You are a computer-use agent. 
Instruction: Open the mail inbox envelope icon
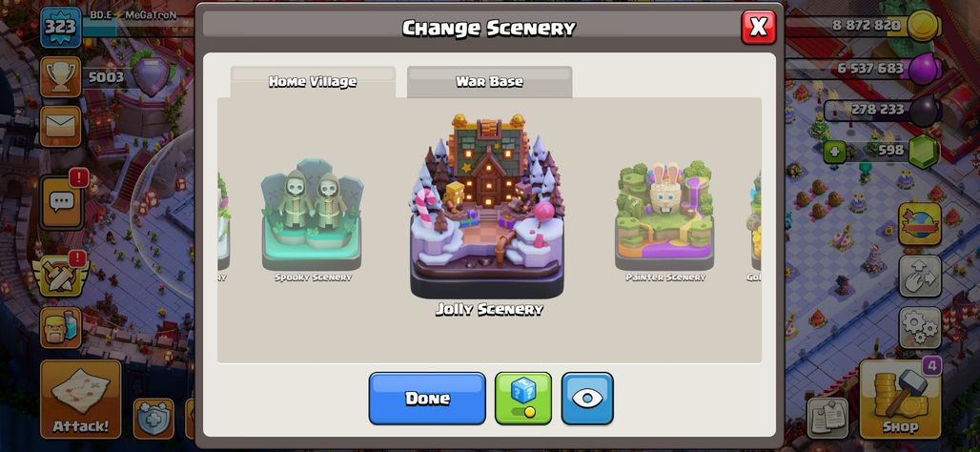[x=61, y=126]
